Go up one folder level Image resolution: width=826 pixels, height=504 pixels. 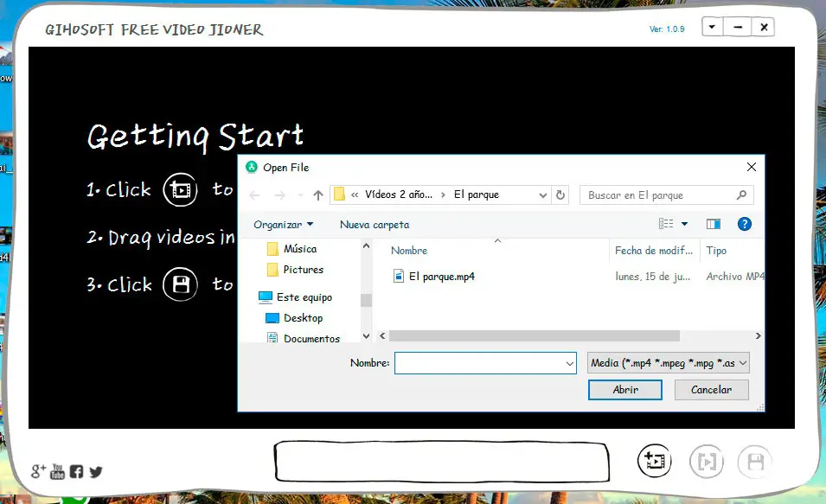point(318,195)
